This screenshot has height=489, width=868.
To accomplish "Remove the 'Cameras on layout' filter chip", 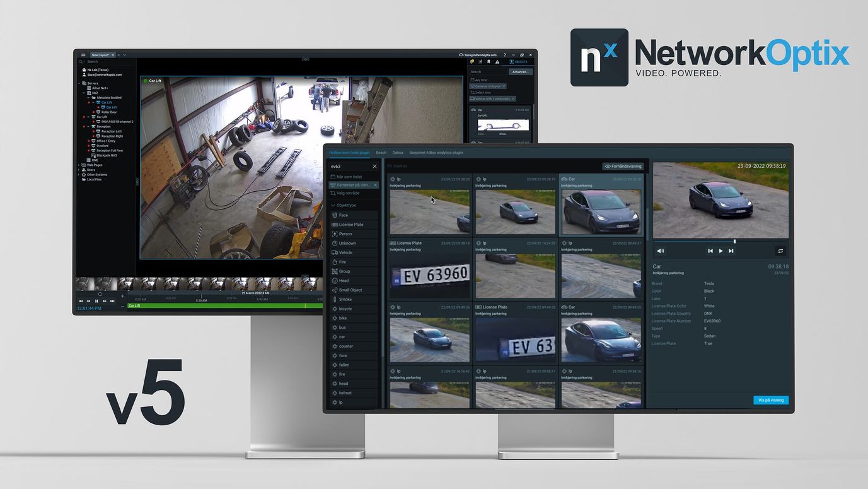I will (504, 86).
